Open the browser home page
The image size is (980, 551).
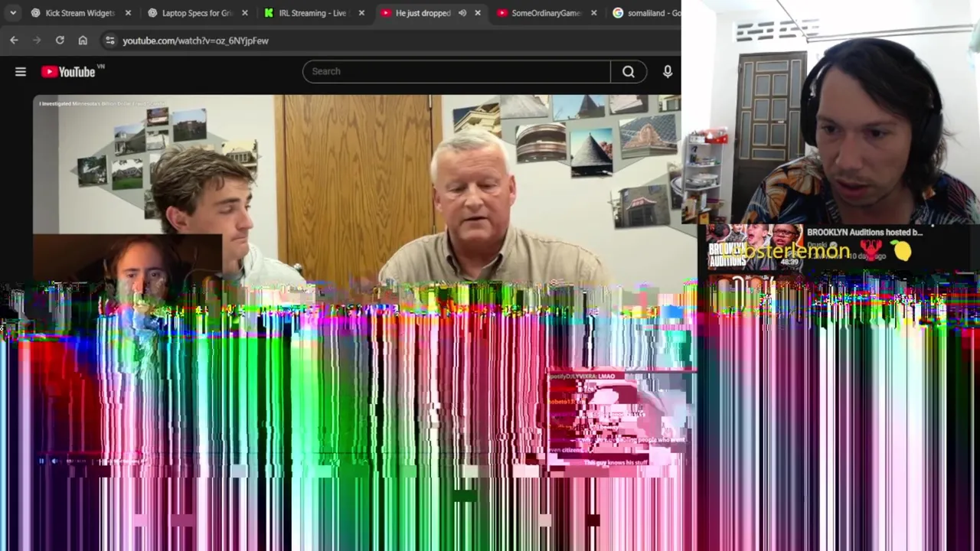(x=83, y=40)
